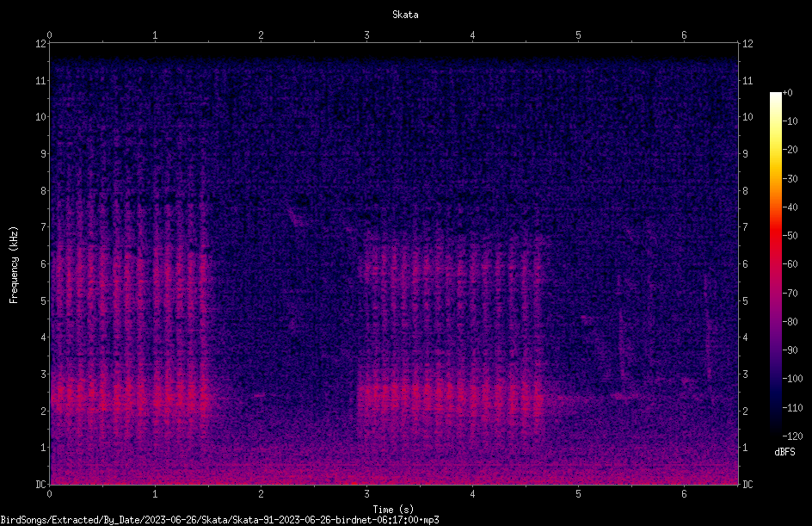Viewport: 812px width, 526px height.
Task: Click the '4' tick on the top time axis
Action: (472, 35)
